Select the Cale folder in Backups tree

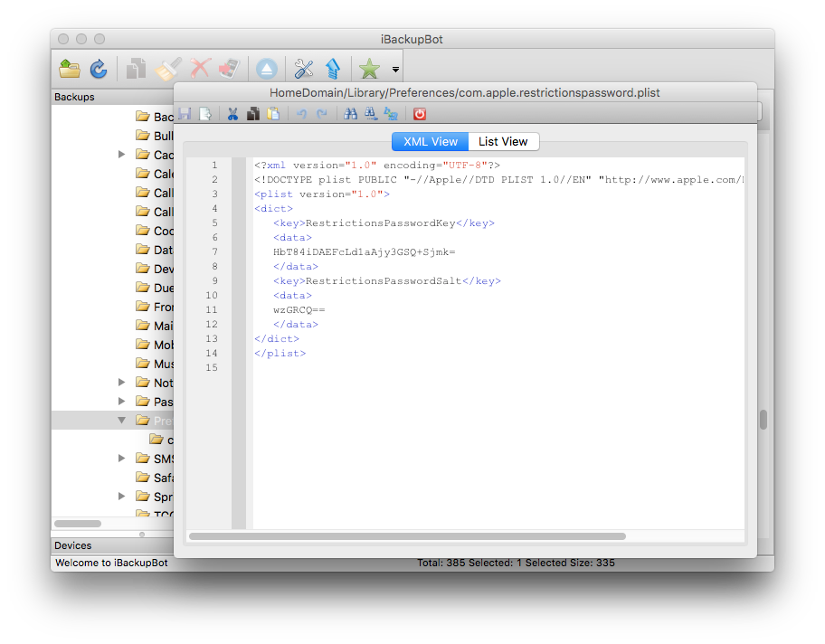point(154,174)
